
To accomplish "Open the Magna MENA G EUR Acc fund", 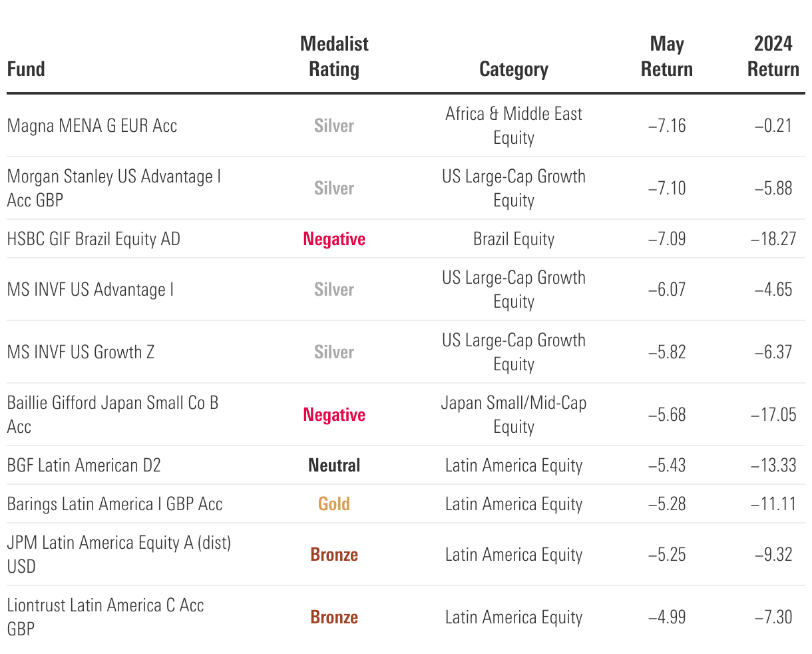I will click(x=92, y=126).
